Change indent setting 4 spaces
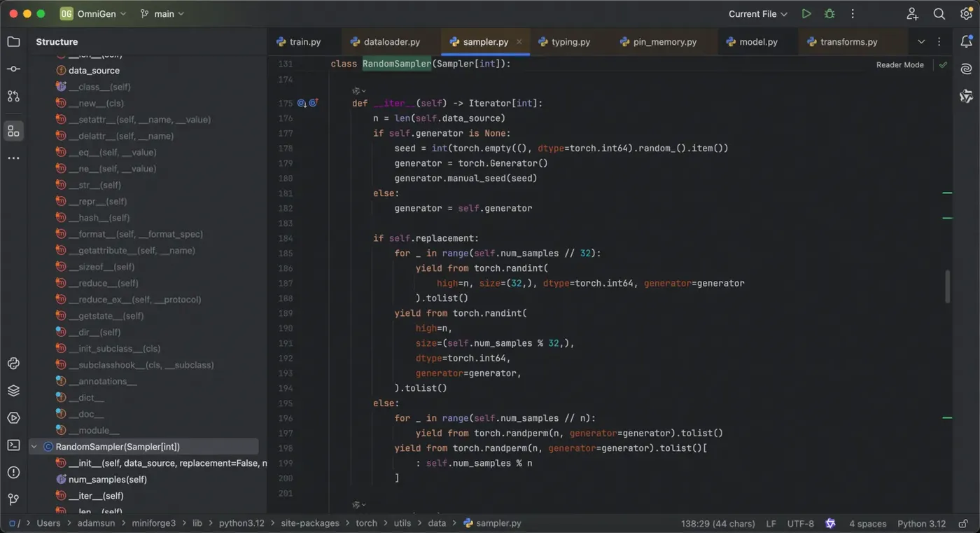 coord(867,523)
